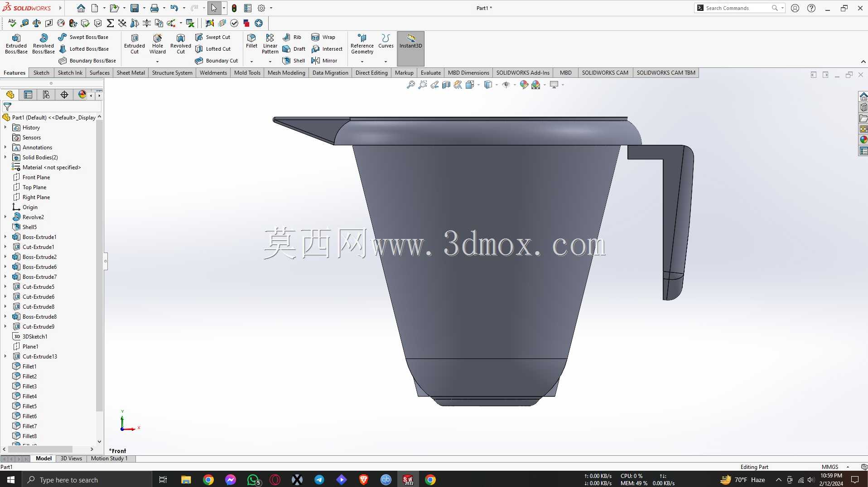Select Fillet4 in the feature tree
This screenshot has width=868, height=487.
29,396
